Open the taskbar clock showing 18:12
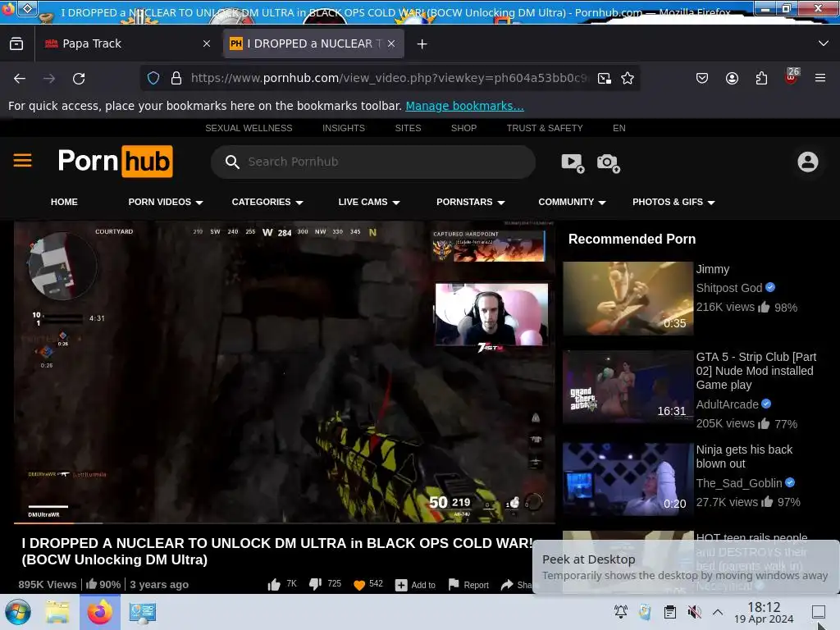 [764, 612]
